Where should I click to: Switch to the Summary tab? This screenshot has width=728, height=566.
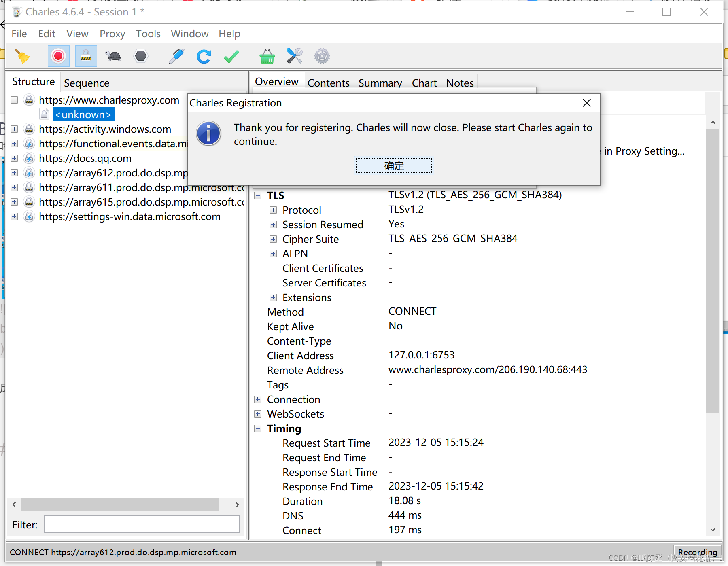[x=380, y=83]
